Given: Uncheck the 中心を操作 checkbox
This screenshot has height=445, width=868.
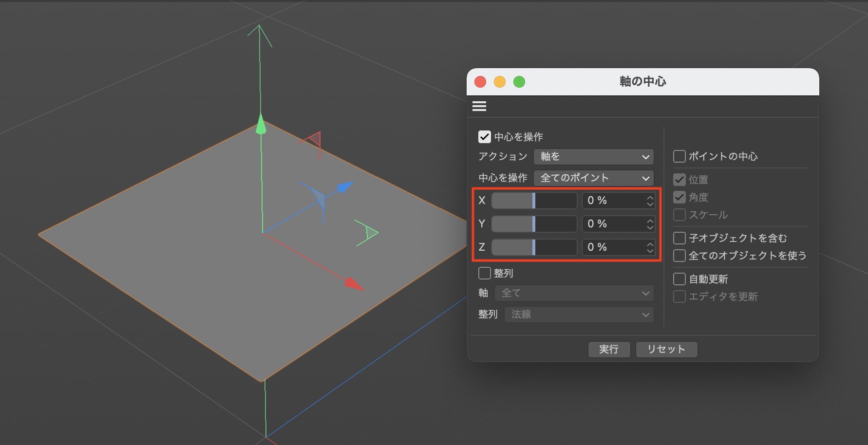Looking at the screenshot, I should pyautogui.click(x=485, y=137).
